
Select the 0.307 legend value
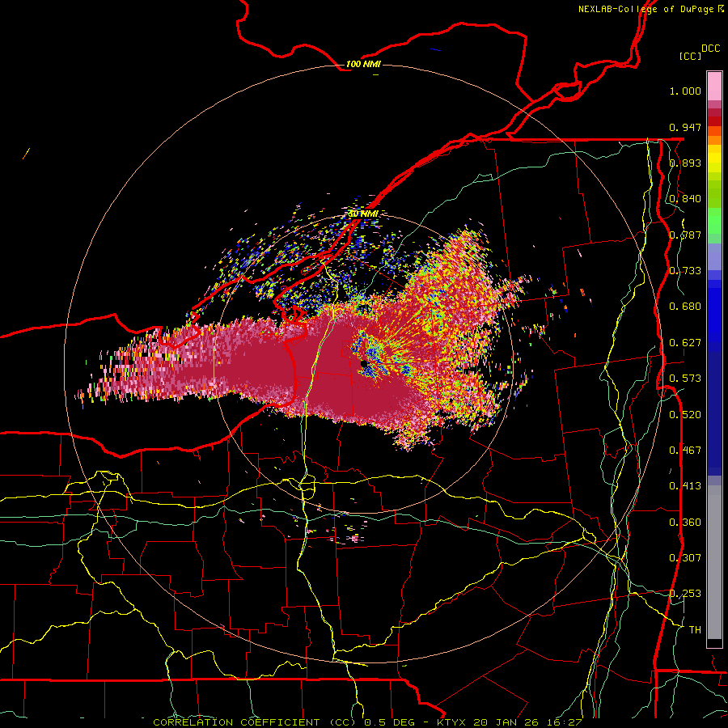click(x=685, y=558)
